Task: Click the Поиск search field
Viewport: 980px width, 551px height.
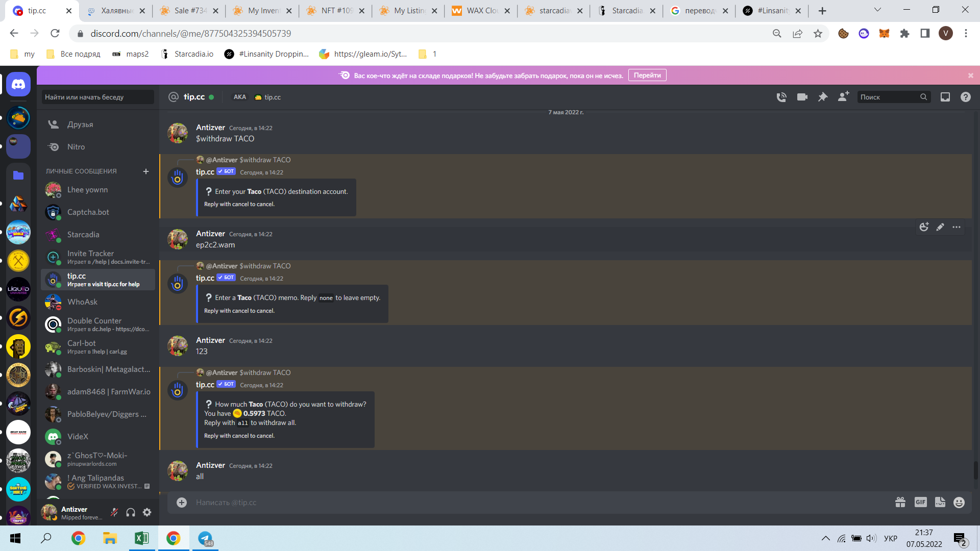Action: 894,97
